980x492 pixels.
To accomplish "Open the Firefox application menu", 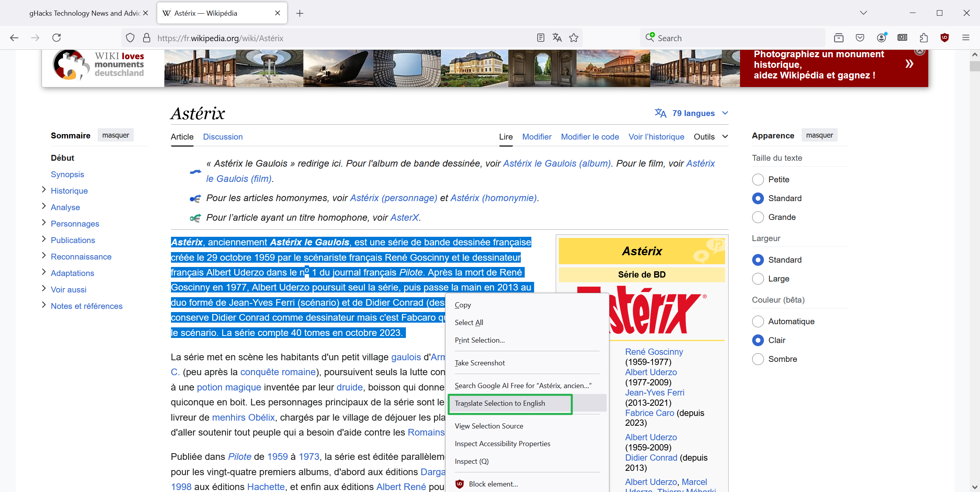I will 966,38.
